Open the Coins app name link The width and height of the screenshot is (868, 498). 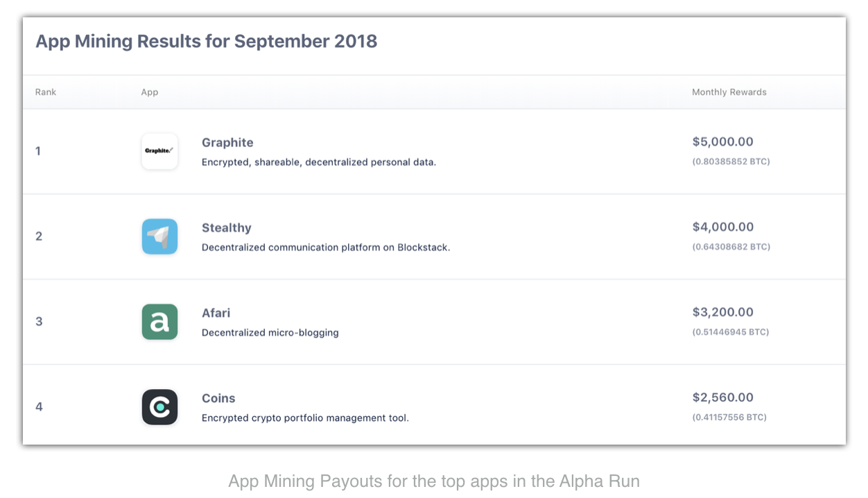click(218, 399)
